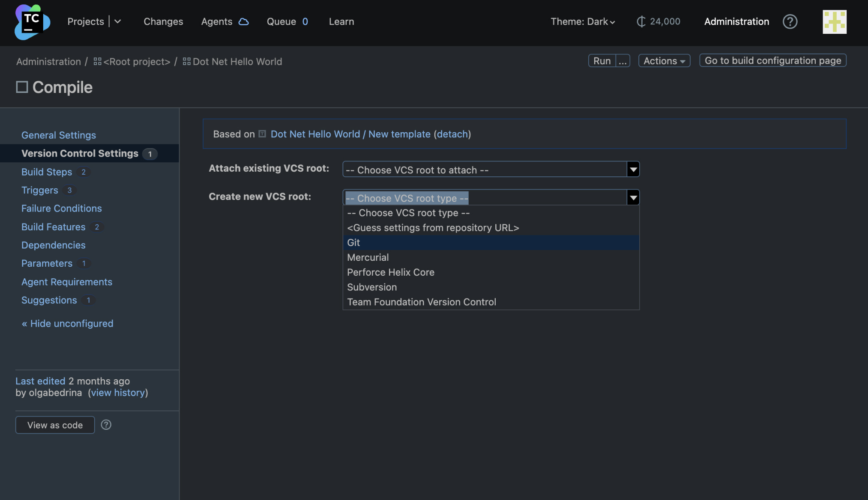Click the user profile mosaic icon
The image size is (868, 500).
(x=835, y=21)
